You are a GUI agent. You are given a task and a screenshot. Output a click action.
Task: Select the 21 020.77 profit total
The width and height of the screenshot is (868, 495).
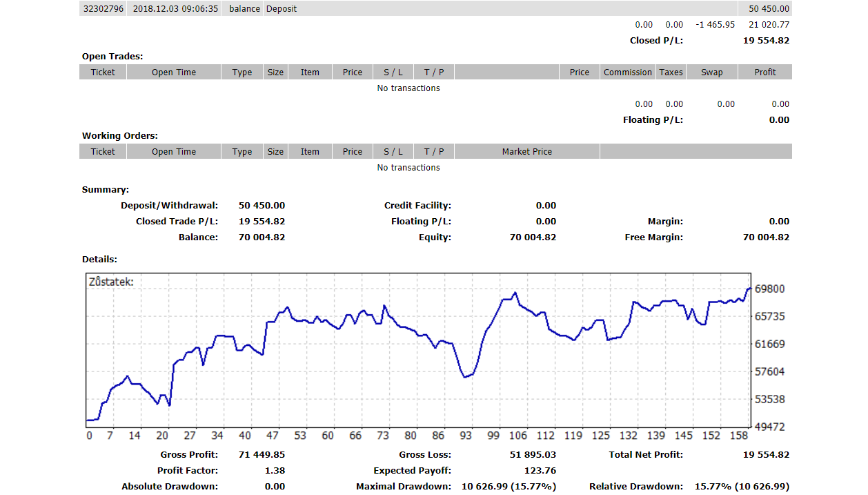click(769, 24)
